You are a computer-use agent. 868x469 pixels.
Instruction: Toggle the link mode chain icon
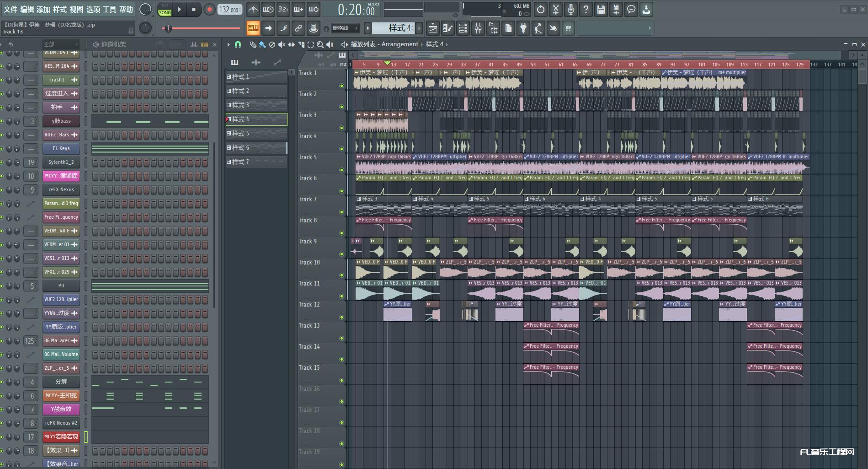pyautogui.click(x=298, y=28)
